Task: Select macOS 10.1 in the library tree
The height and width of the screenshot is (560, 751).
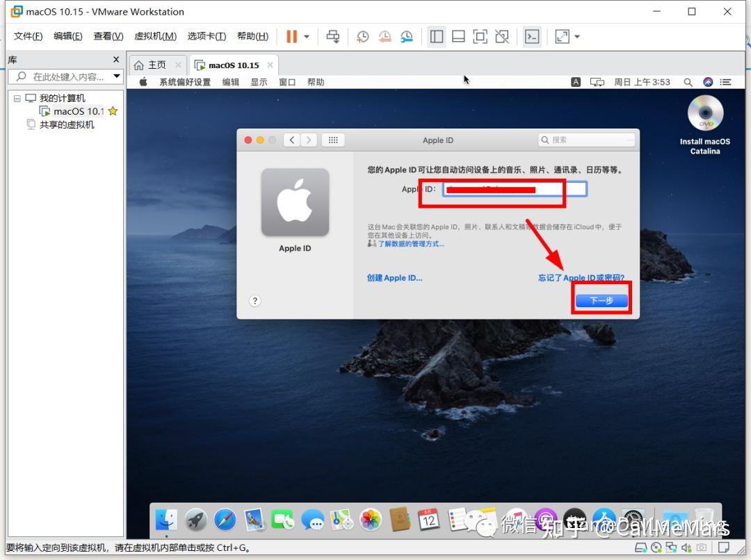Action: click(x=78, y=111)
